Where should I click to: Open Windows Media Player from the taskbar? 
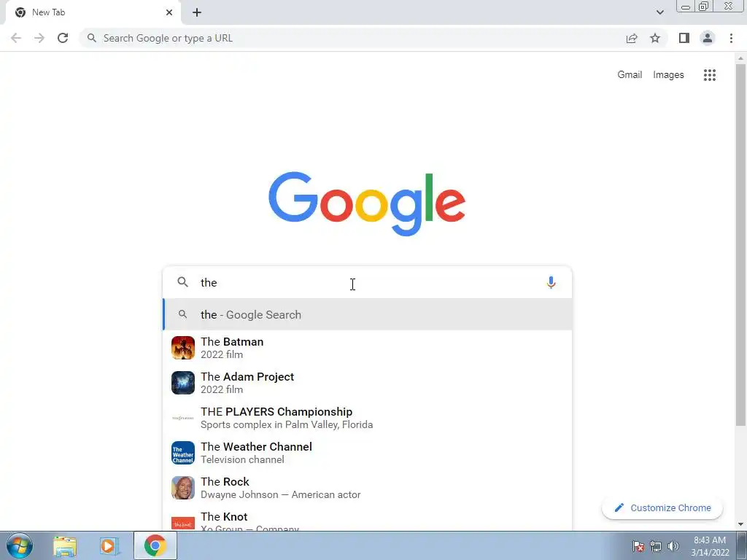(x=109, y=545)
